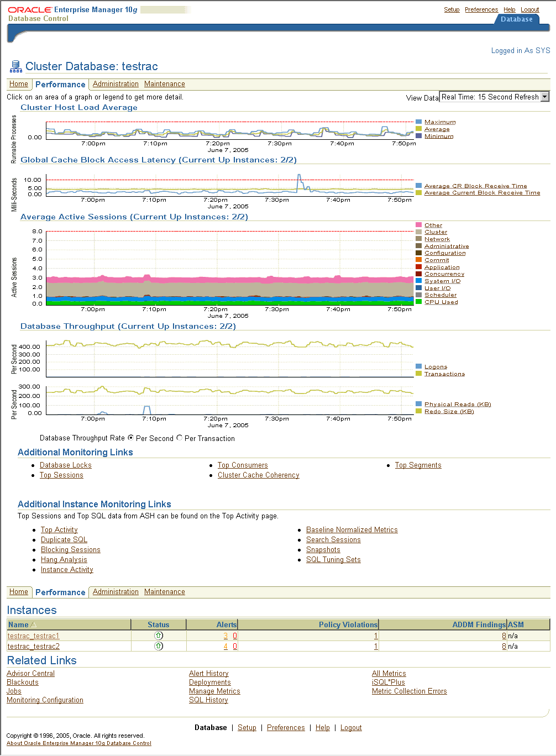Click the Logout link in header

tap(529, 9)
